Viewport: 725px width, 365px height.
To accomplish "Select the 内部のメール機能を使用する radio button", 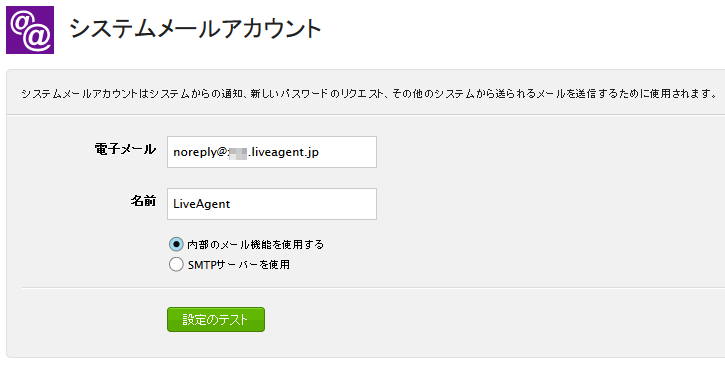I will pyautogui.click(x=176, y=244).
